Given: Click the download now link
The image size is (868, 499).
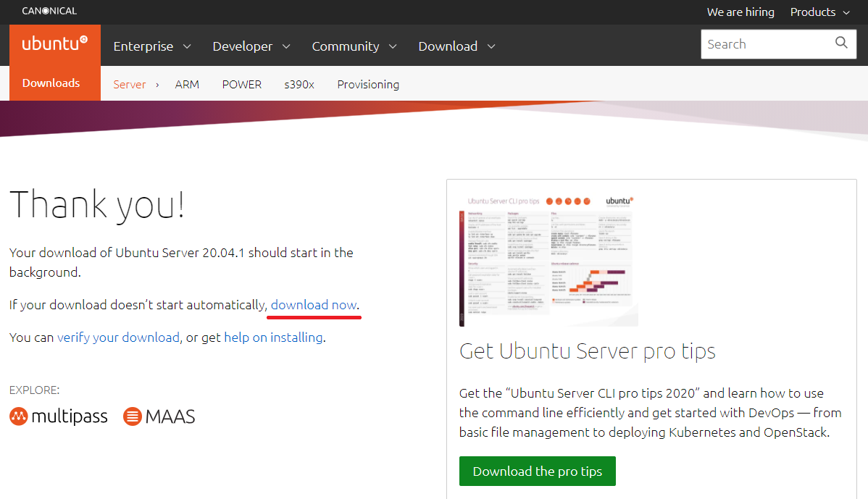Looking at the screenshot, I should click(x=313, y=305).
